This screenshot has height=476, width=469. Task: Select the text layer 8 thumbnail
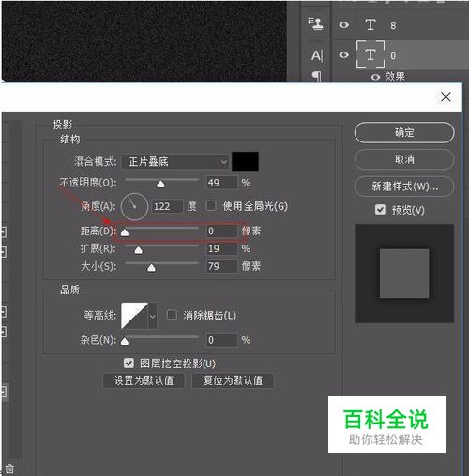point(371,24)
